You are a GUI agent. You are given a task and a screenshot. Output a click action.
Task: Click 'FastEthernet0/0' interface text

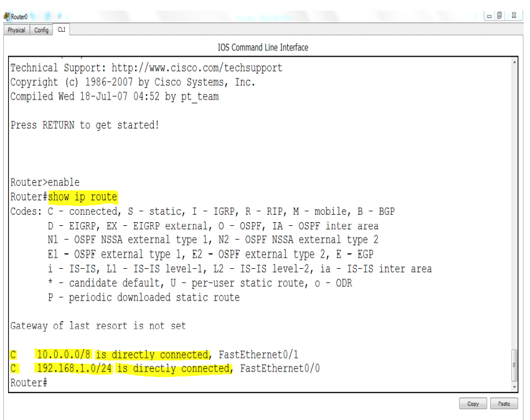(280, 368)
